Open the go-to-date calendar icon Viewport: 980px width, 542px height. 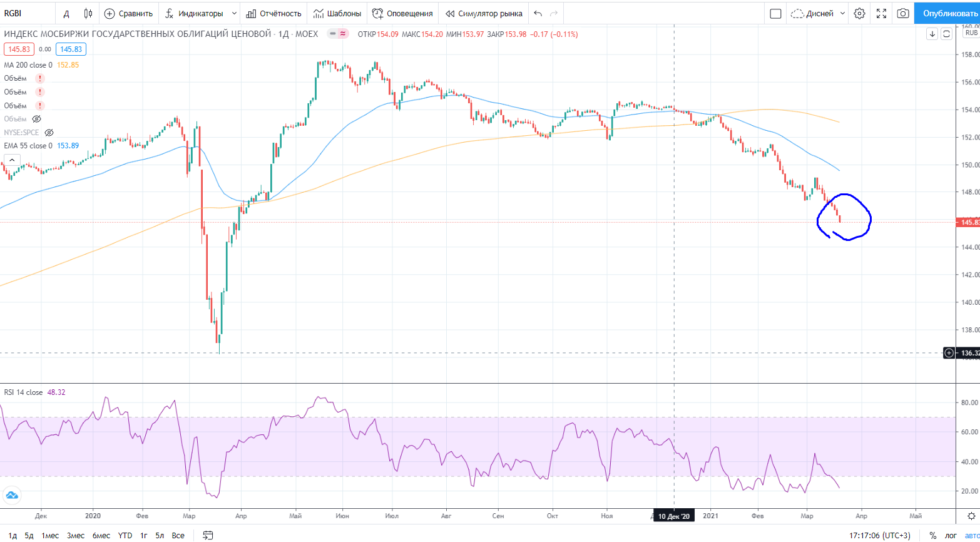(x=208, y=535)
